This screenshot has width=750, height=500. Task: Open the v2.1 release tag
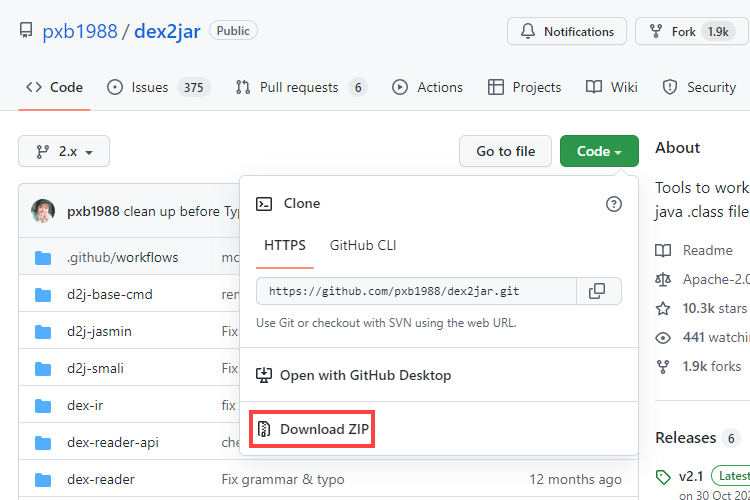coord(691,477)
